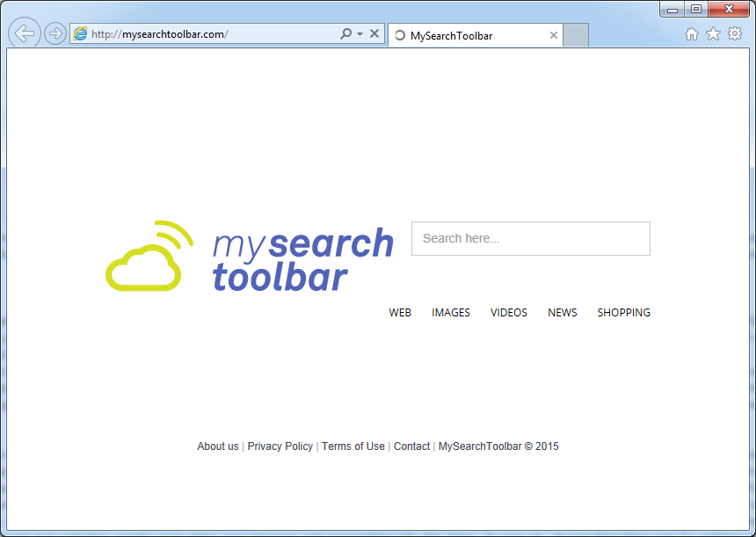The image size is (756, 537).
Task: Click the yellow cloud logo icon
Action: click(x=149, y=256)
